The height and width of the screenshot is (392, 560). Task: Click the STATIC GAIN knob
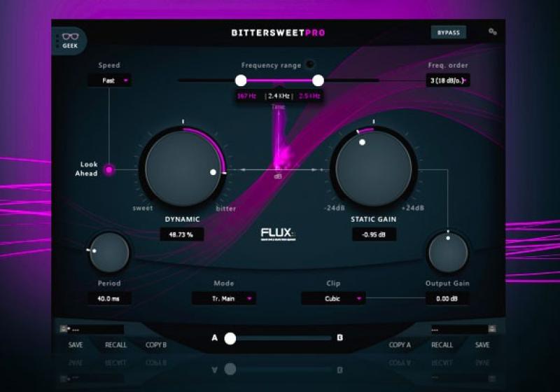click(374, 169)
